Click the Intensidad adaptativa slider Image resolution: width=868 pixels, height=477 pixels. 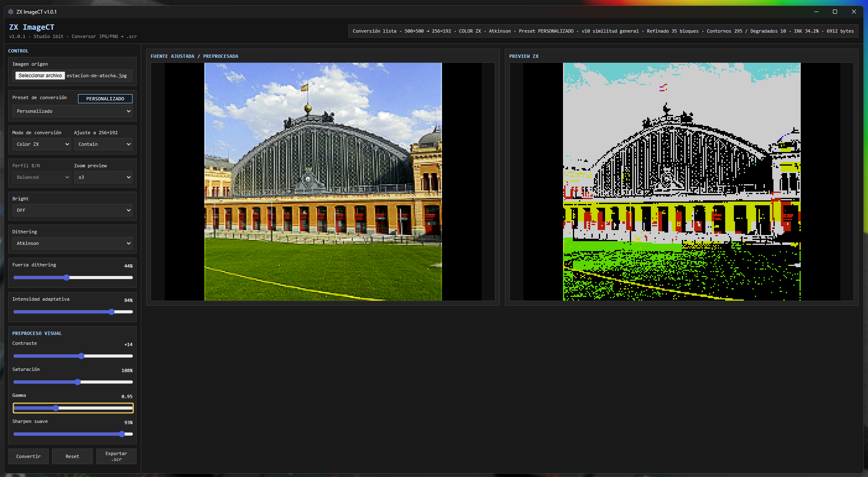73,312
